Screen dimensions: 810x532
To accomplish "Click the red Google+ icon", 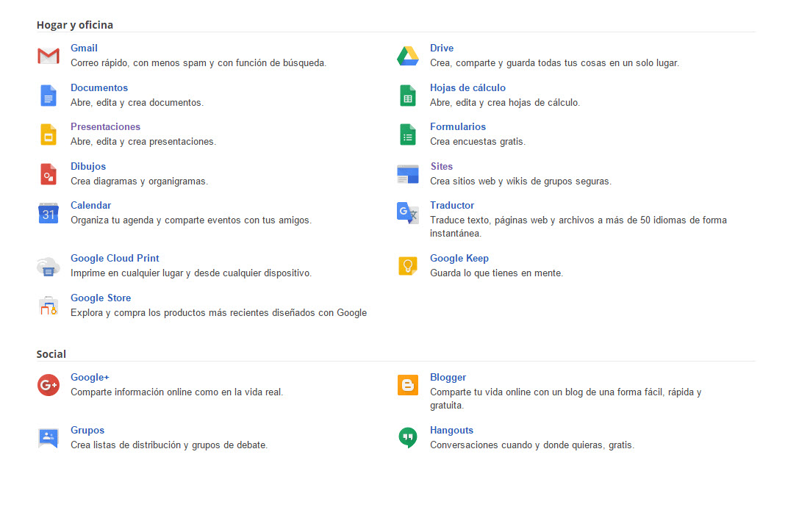I will pos(48,385).
